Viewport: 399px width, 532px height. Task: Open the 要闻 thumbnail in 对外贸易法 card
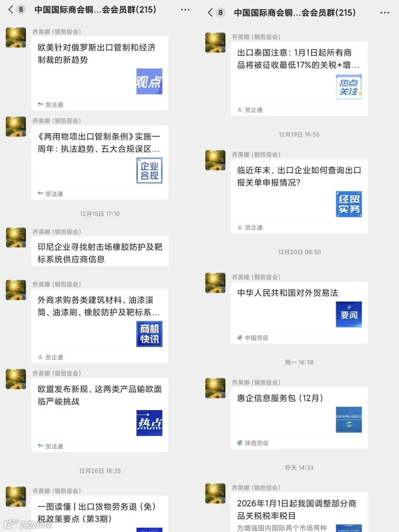[349, 315]
